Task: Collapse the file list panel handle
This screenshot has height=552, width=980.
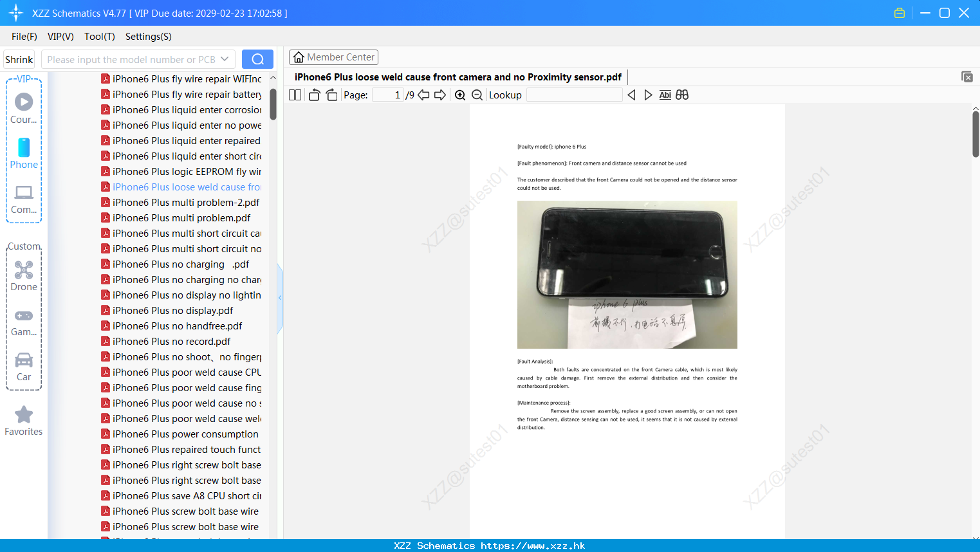Action: (x=280, y=298)
